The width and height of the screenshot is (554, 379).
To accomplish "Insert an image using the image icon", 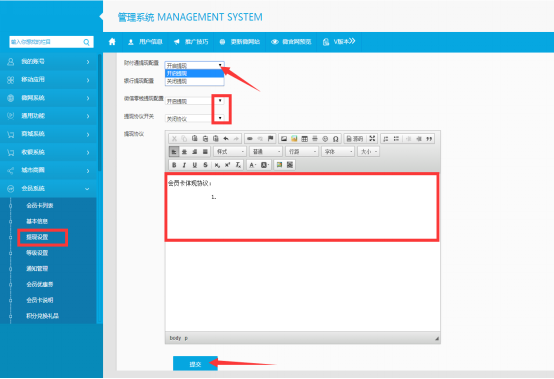I will 284,139.
